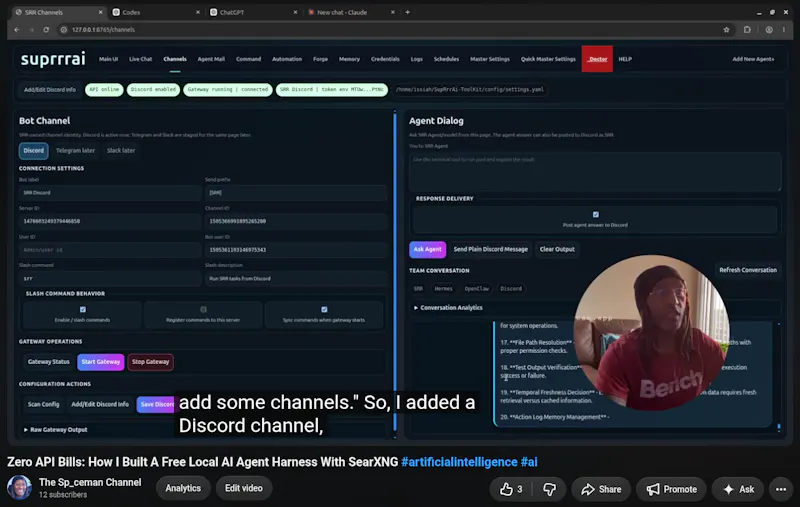800x507 pixels.
Task: Select the OpenClaw conversation filter
Action: pyautogui.click(x=477, y=289)
